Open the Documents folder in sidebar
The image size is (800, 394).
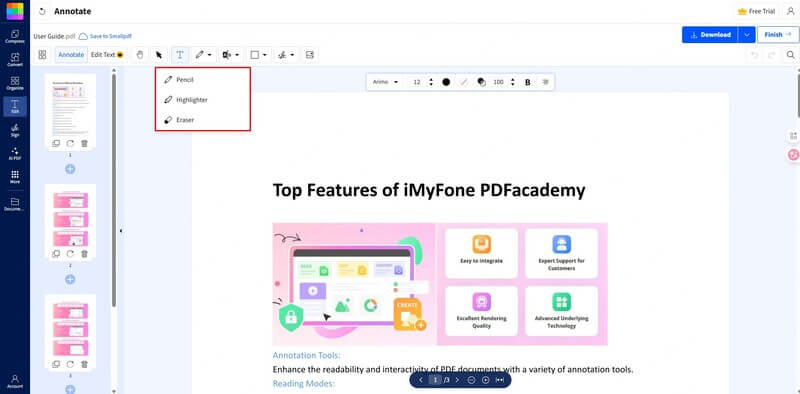pyautogui.click(x=15, y=204)
